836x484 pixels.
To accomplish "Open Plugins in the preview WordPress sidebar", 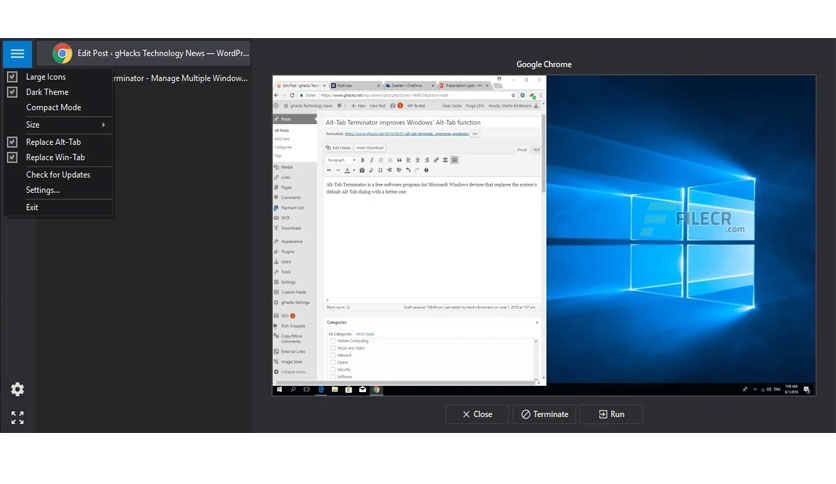I will click(x=285, y=252).
